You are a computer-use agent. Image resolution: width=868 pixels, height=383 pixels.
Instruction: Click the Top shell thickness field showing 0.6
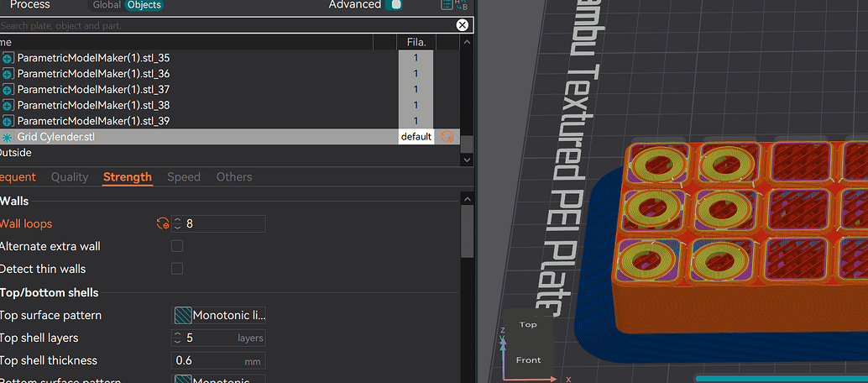(218, 361)
